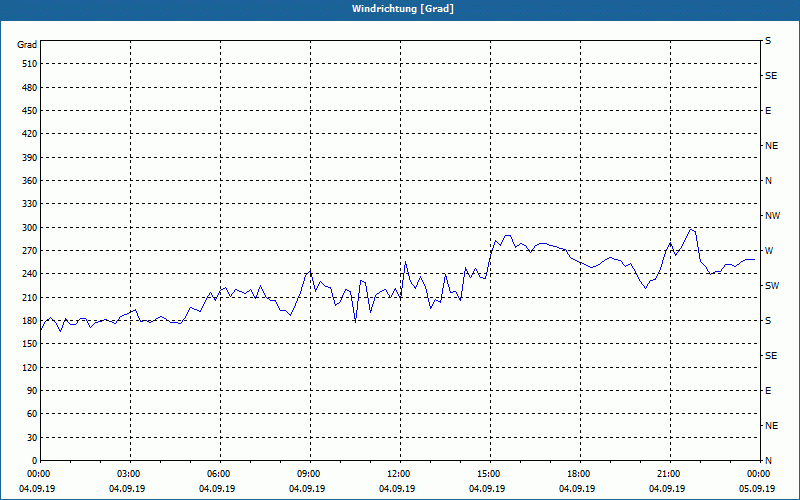The image size is (800, 500).
Task: Click the 150 axis label
Action: (30, 344)
